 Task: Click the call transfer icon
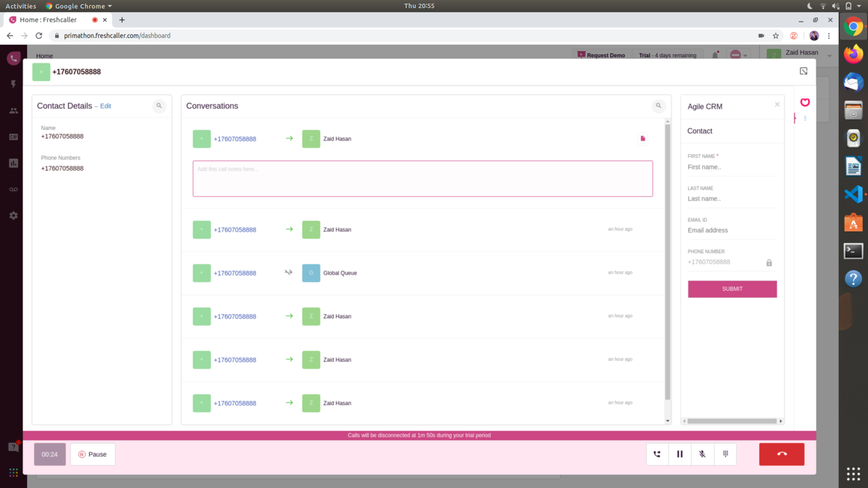tap(657, 454)
